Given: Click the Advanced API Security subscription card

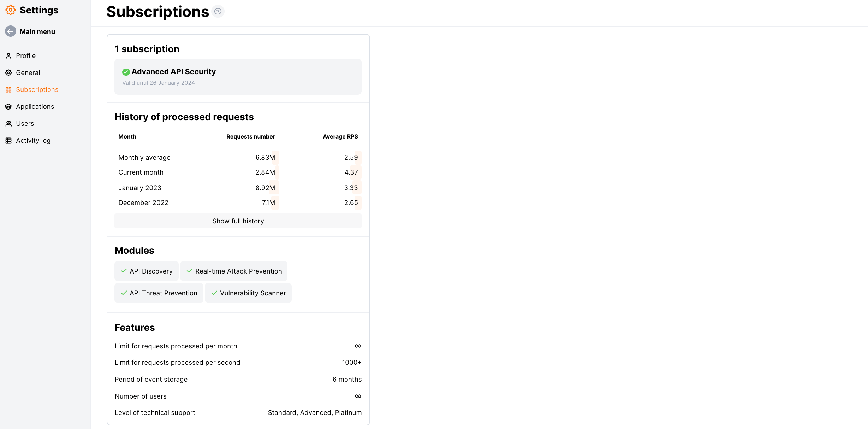Looking at the screenshot, I should pos(238,76).
